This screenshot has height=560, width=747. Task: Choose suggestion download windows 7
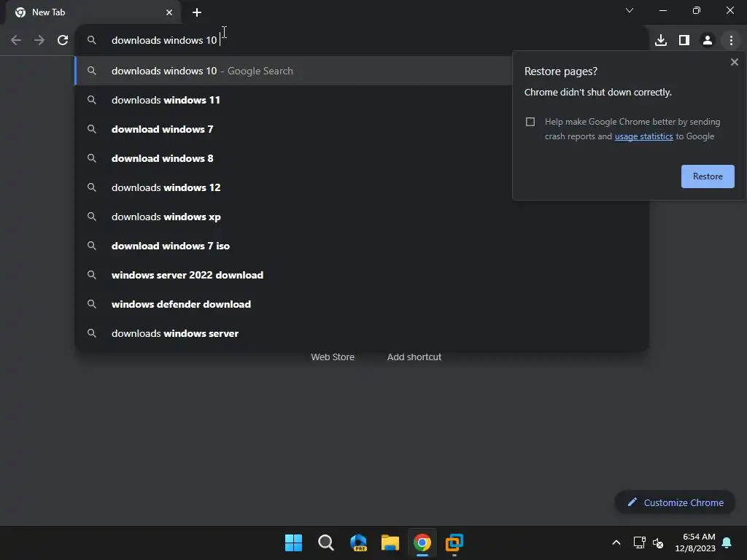[x=293, y=129]
